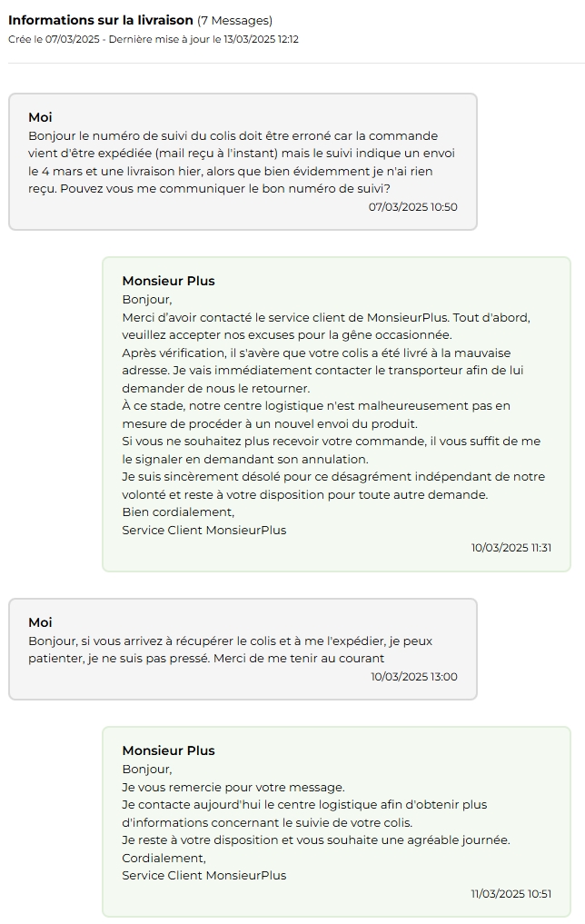Click the 10/03/2025 13:00 timestamp
Image resolution: width=585 pixels, height=924 pixels.
(413, 676)
